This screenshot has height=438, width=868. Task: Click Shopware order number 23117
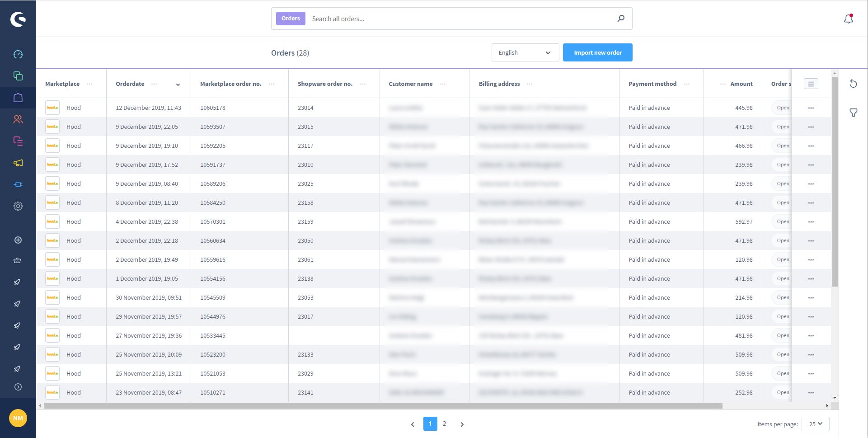(305, 146)
